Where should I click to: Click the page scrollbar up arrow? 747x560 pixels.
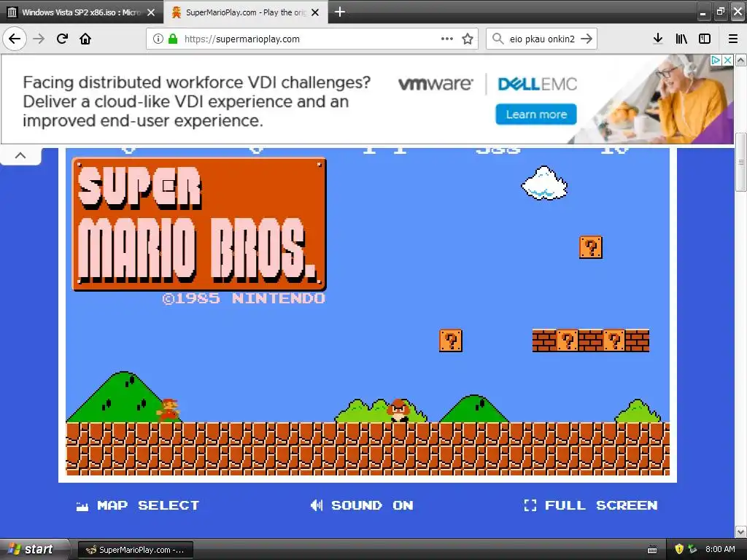click(x=741, y=60)
